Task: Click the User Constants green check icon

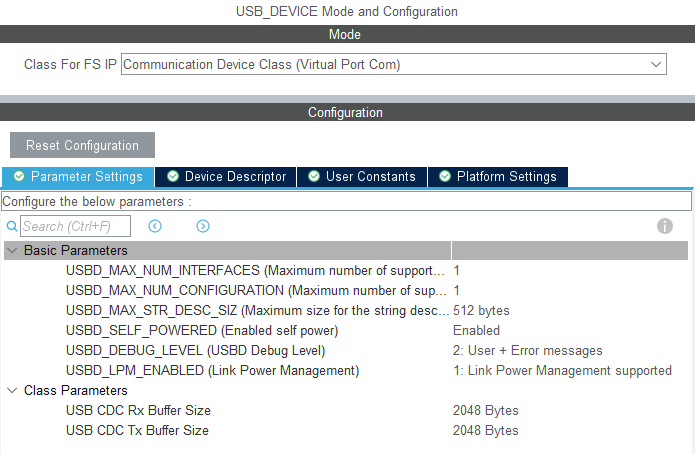Action: 314,176
